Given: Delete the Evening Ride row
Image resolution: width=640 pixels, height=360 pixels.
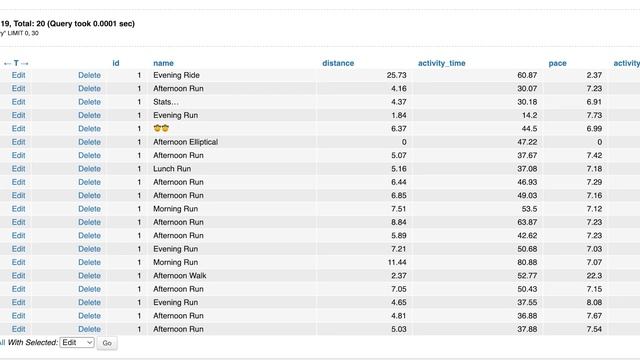Looking at the screenshot, I should point(89,75).
